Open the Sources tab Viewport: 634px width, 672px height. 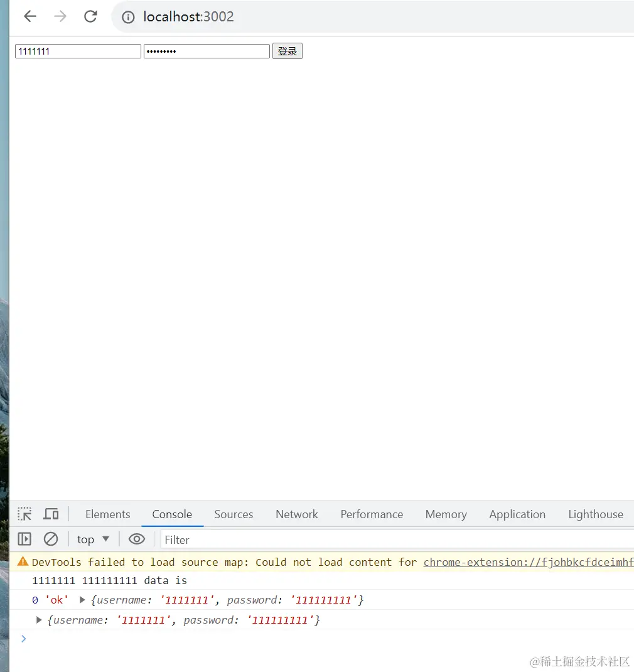234,514
